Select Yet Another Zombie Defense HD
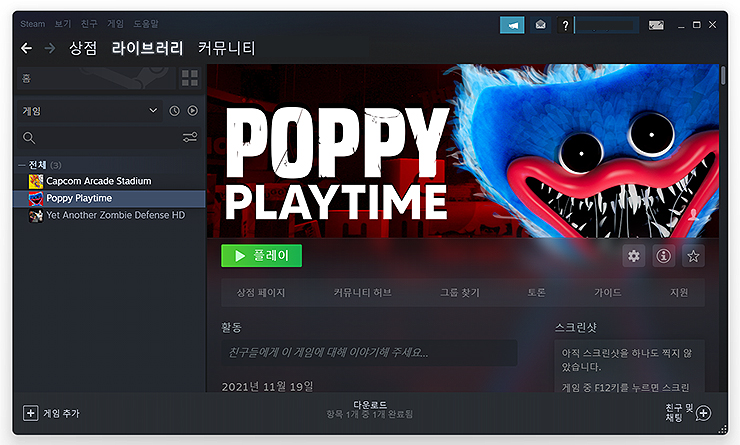 [116, 215]
